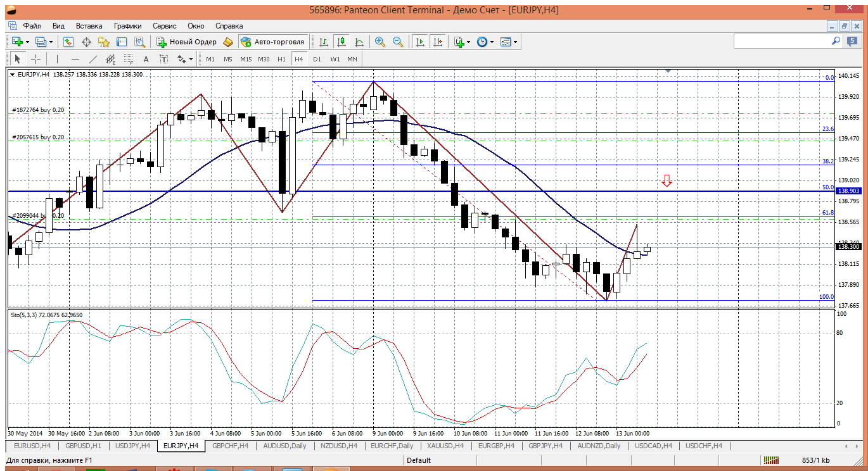Toggle the chart auto-scroll button
Image resolution: width=868 pixels, height=471 pixels.
[x=419, y=42]
